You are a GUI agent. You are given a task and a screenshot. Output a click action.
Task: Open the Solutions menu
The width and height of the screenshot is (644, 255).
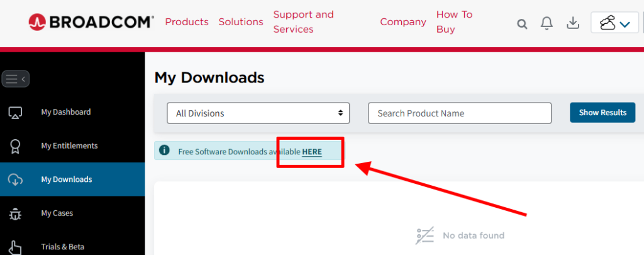click(x=241, y=22)
